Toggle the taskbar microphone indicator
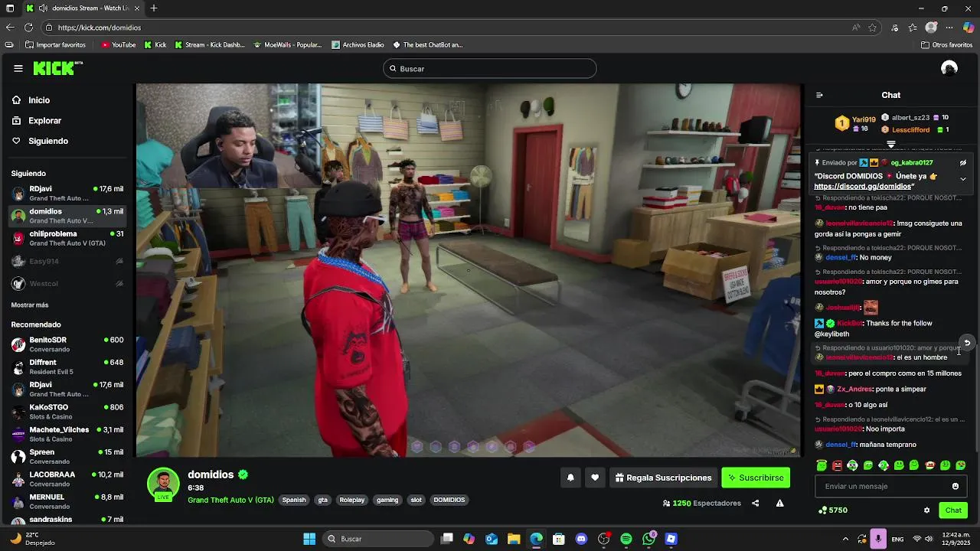980x551 pixels. (x=877, y=539)
